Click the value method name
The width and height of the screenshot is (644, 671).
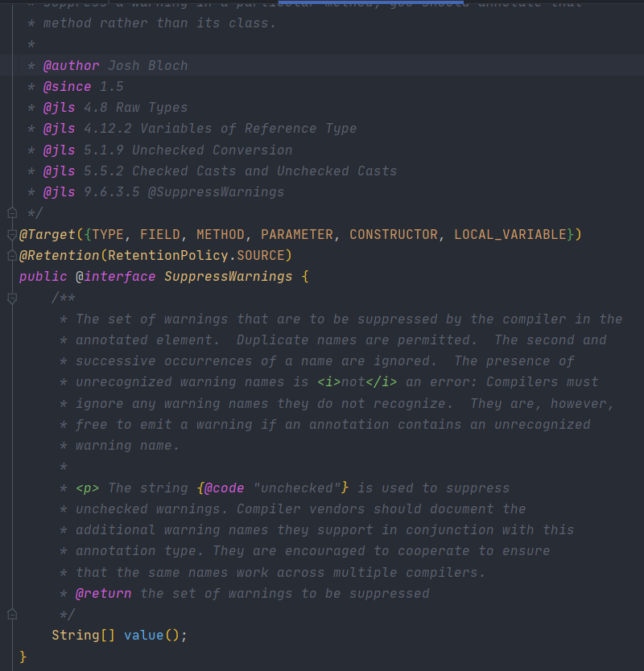[x=144, y=635]
